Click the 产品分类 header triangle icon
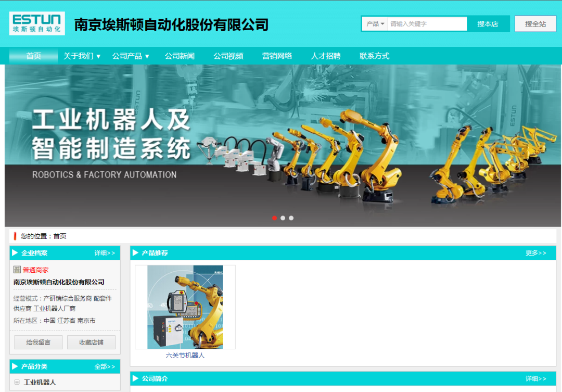Viewport: 562px width, 392px height. click(15, 366)
